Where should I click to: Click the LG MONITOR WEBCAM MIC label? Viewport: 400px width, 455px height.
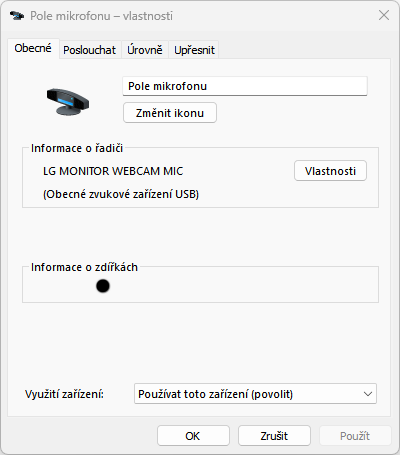tap(113, 171)
